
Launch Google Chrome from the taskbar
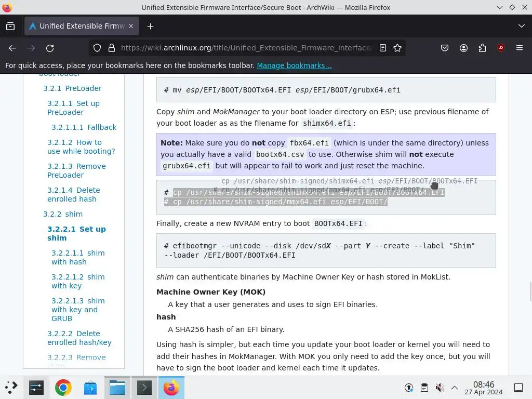click(63, 388)
